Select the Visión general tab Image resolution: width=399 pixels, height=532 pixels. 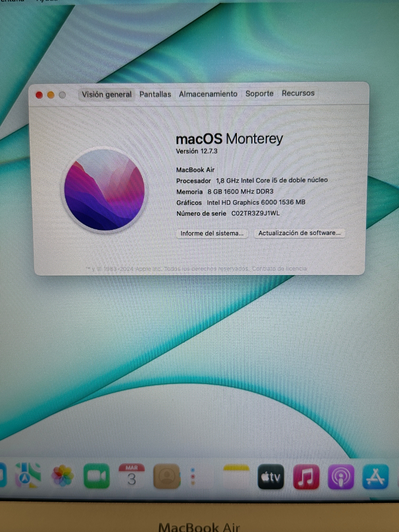(107, 94)
